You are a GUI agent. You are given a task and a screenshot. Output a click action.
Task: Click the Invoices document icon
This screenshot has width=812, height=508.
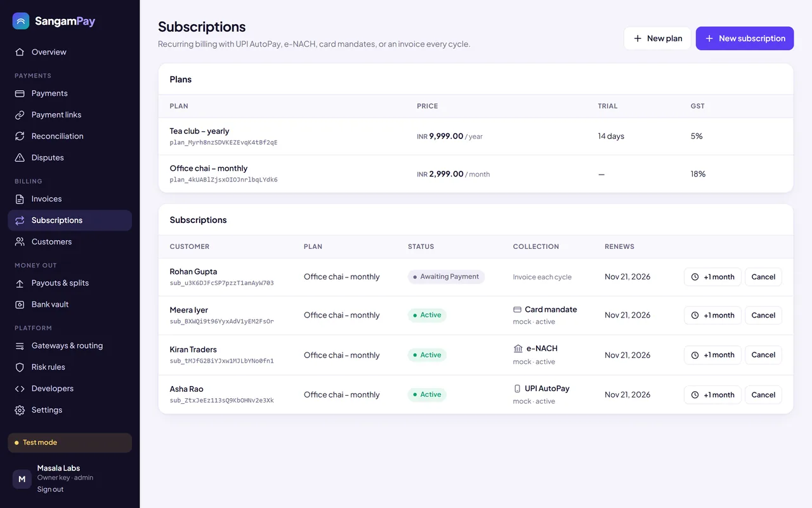point(20,199)
